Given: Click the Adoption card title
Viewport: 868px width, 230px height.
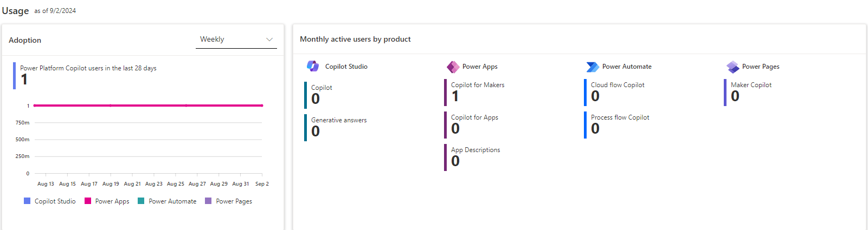Looking at the screenshot, I should (25, 40).
